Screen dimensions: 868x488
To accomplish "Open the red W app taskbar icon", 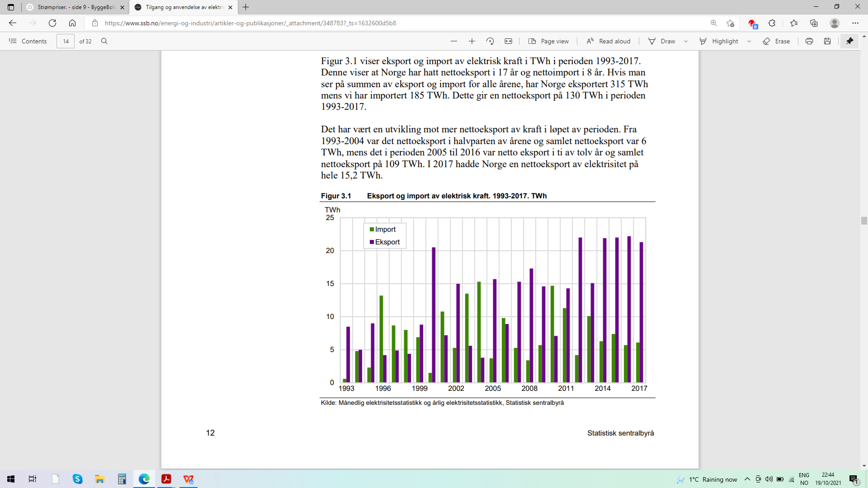I will 189,479.
